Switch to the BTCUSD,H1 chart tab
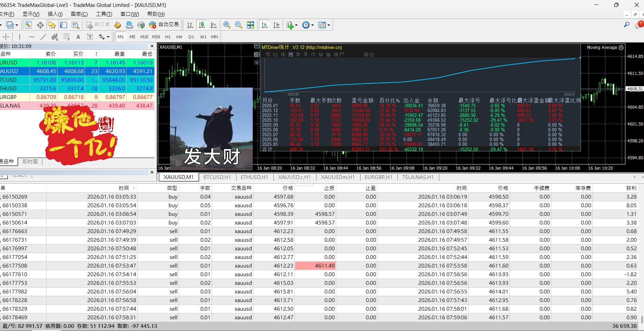The width and height of the screenshot is (644, 331). (x=217, y=177)
